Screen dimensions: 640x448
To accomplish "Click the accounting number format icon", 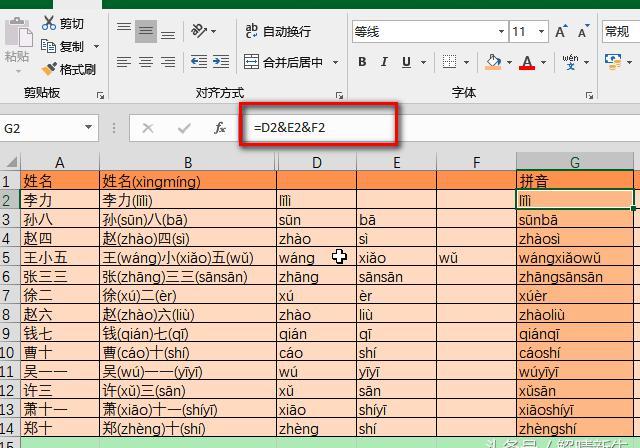I will click(x=613, y=62).
